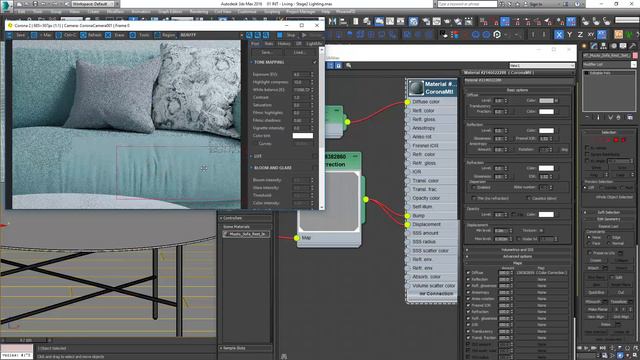This screenshot has height=360, width=640.
Task: Open the Diffuse color swatch in CoronaMtl
Action: [x=546, y=100]
